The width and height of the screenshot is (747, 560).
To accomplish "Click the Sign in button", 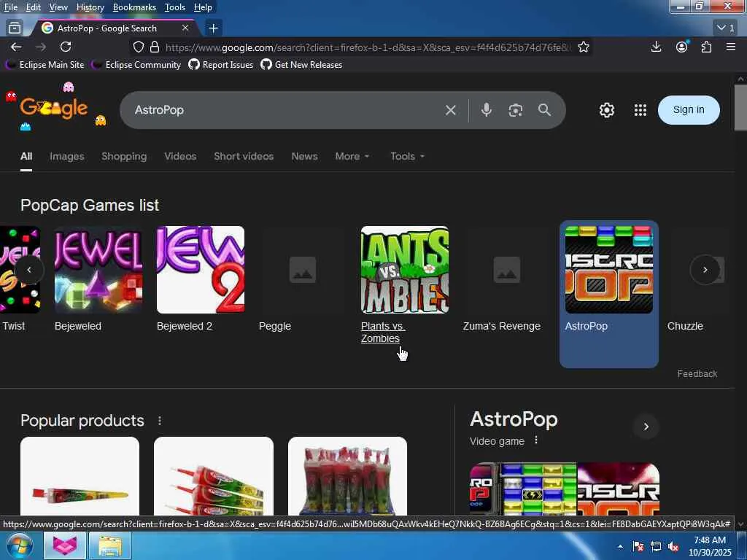I will pos(689,110).
